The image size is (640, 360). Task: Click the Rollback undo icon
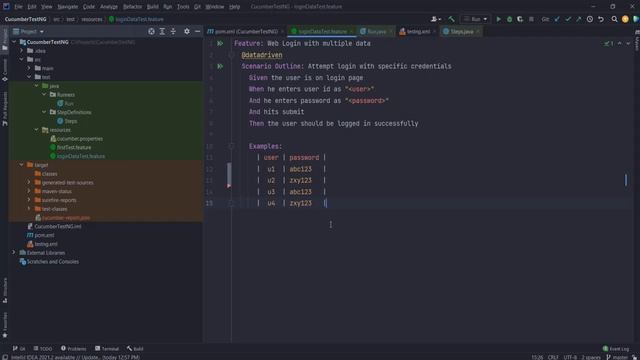point(601,19)
